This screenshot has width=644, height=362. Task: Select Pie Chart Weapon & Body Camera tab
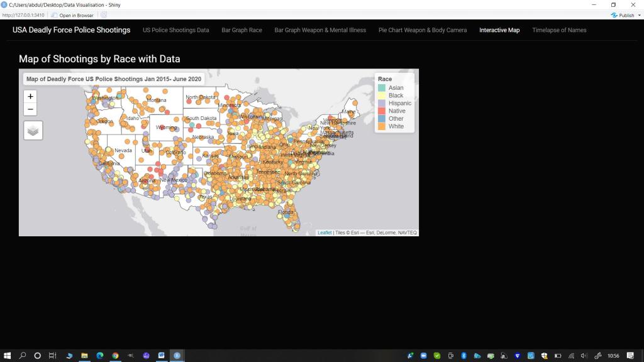(422, 30)
